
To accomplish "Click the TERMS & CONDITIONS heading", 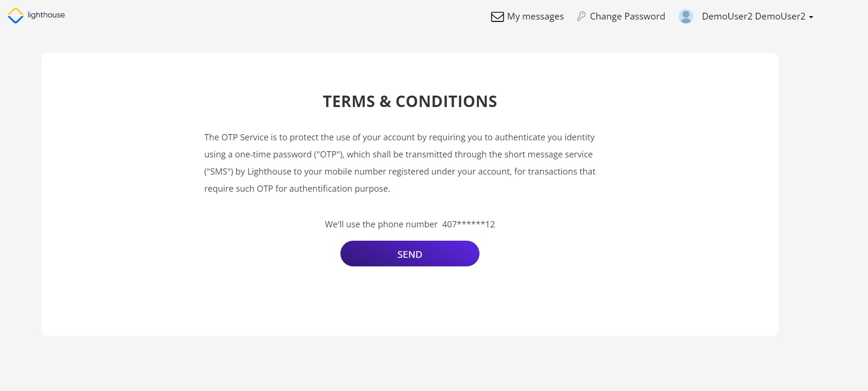I will [409, 101].
